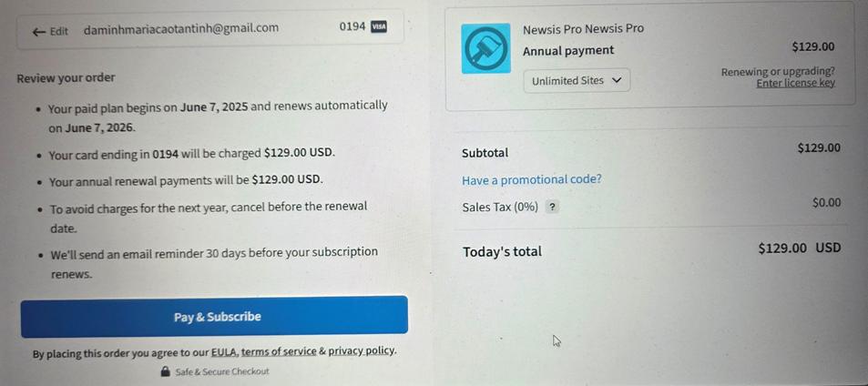The height and width of the screenshot is (386, 868).
Task: Open the terms of service link
Action: click(279, 351)
